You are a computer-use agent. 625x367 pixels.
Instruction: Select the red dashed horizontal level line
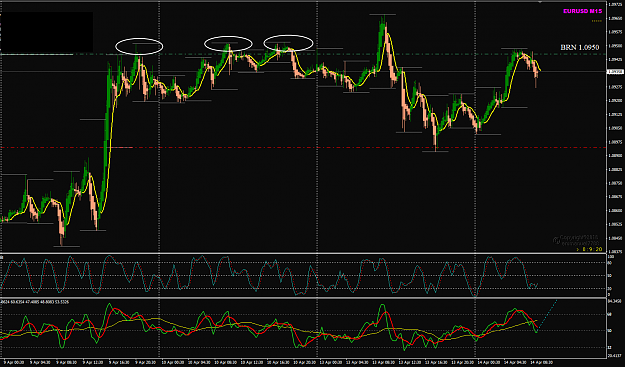(303, 147)
